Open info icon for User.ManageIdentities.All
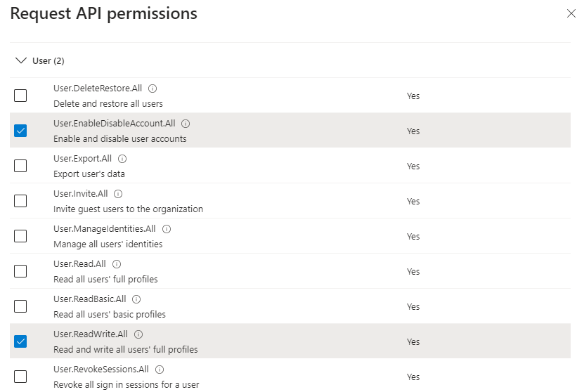577x392 pixels. coord(167,229)
